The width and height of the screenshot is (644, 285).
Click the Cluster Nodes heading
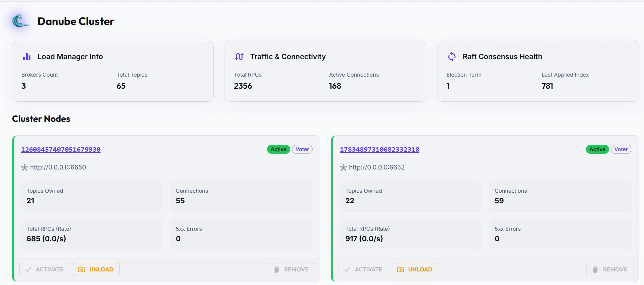41,119
